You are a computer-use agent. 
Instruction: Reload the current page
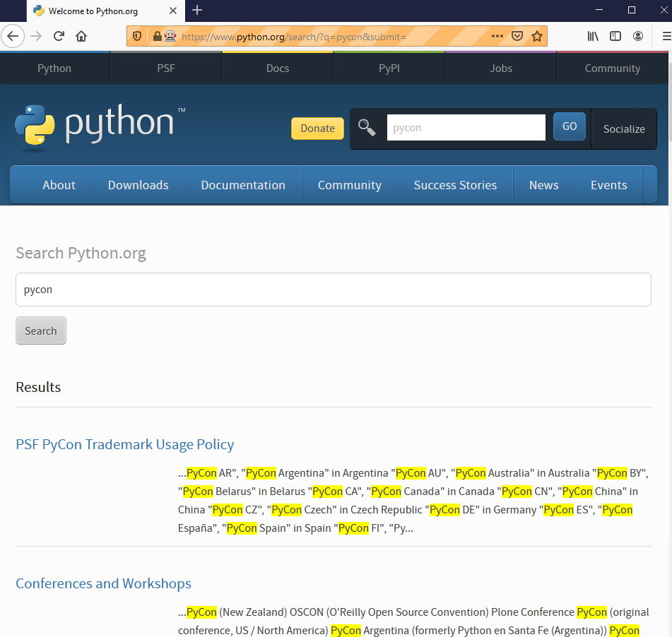[x=59, y=36]
